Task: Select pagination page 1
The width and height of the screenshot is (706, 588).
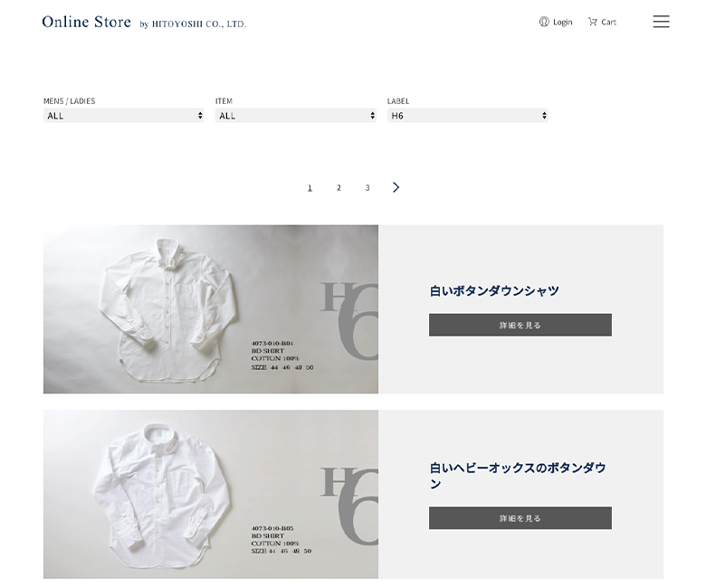Action: pos(310,187)
